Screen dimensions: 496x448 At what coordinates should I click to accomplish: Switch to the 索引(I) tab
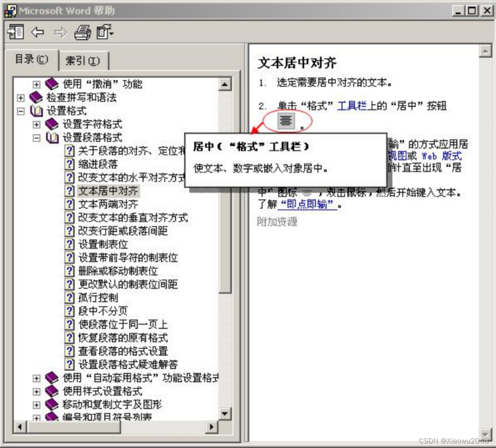pyautogui.click(x=83, y=61)
